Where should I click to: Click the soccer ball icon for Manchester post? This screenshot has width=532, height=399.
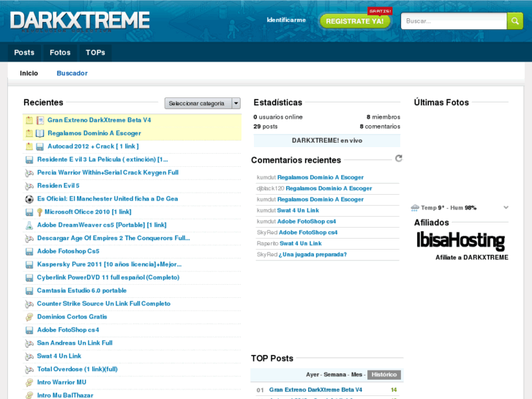tap(29, 199)
